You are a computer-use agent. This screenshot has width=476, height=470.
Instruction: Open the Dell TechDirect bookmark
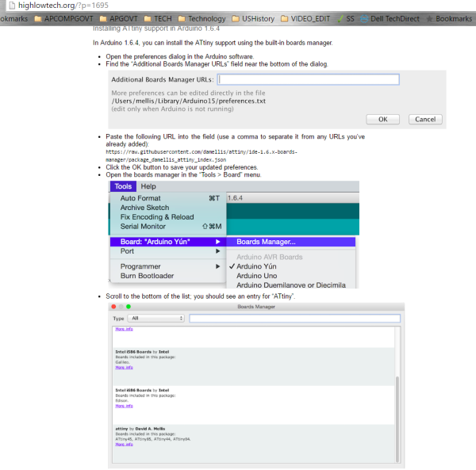coord(390,19)
